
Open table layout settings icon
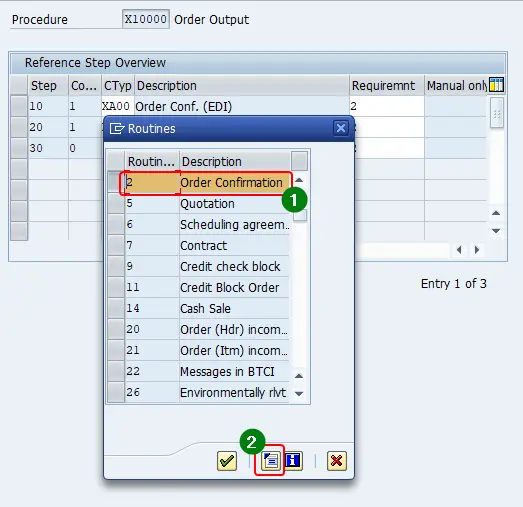[x=496, y=85]
